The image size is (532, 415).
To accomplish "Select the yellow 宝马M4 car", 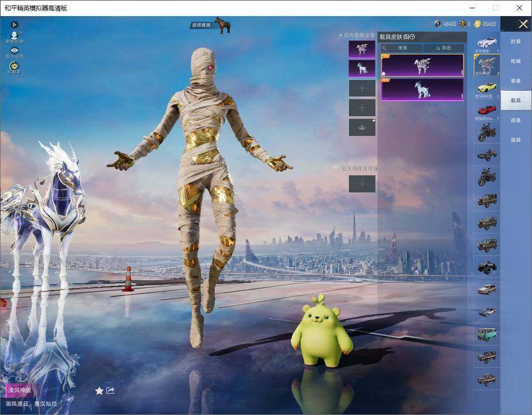I will pos(487,88).
